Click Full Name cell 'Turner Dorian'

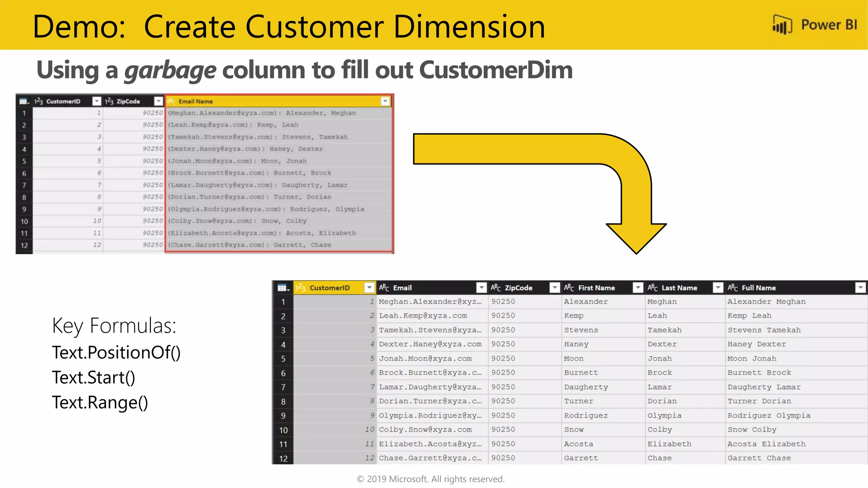pyautogui.click(x=796, y=401)
